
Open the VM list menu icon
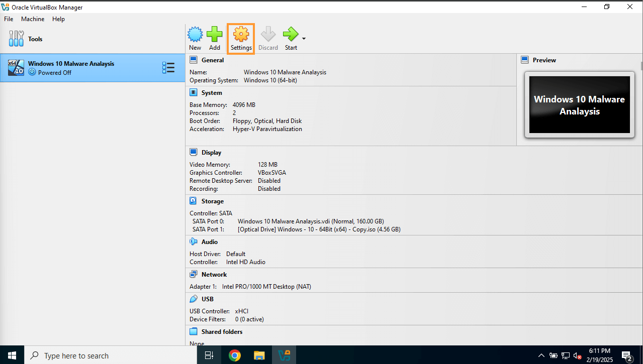point(168,68)
